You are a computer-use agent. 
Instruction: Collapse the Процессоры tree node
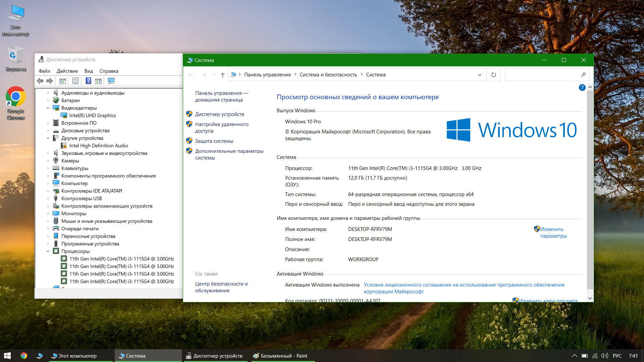pyautogui.click(x=48, y=251)
